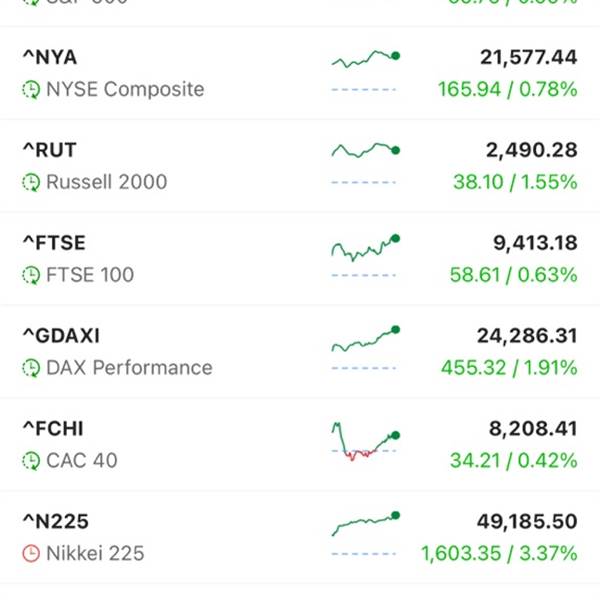Tap the CAC 40 price 8,208.41

[532, 428]
